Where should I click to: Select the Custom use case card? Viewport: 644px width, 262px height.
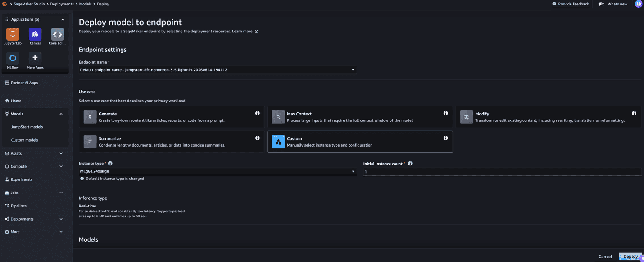click(x=360, y=142)
